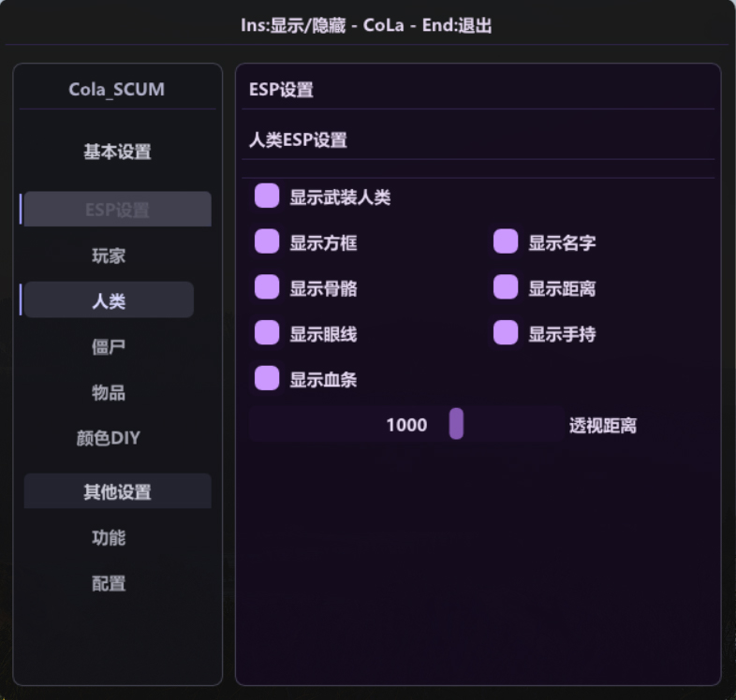Image resolution: width=736 pixels, height=700 pixels.
Task: Enable the 显示眼线 checkbox
Action: coord(267,332)
